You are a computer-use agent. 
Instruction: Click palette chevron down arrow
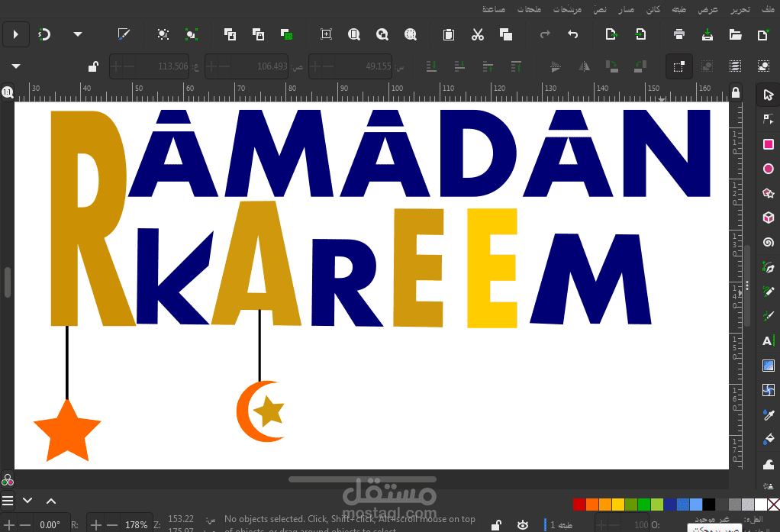tap(27, 501)
